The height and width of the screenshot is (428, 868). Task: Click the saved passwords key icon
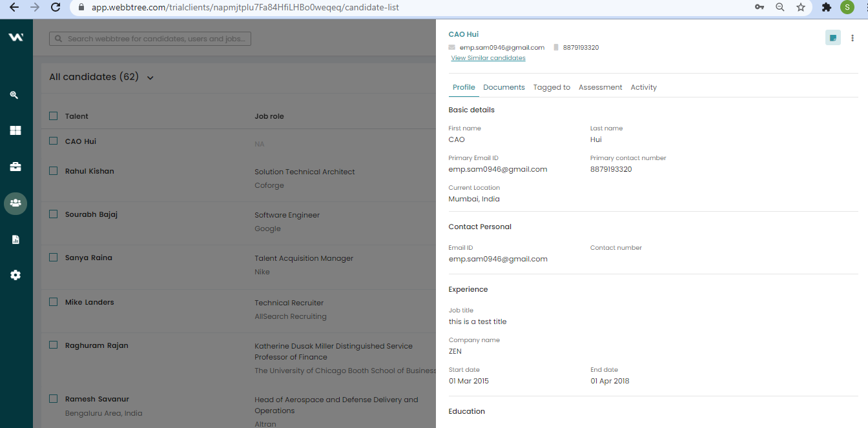pyautogui.click(x=759, y=7)
